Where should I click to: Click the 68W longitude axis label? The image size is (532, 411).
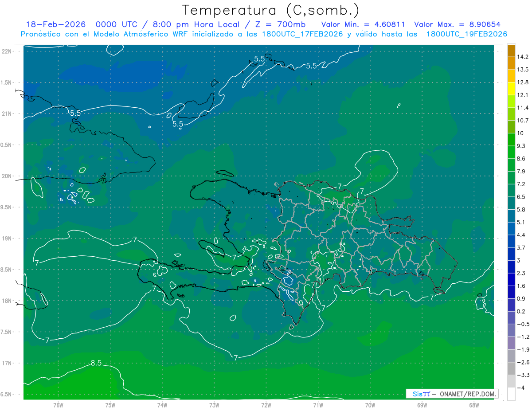click(x=473, y=405)
